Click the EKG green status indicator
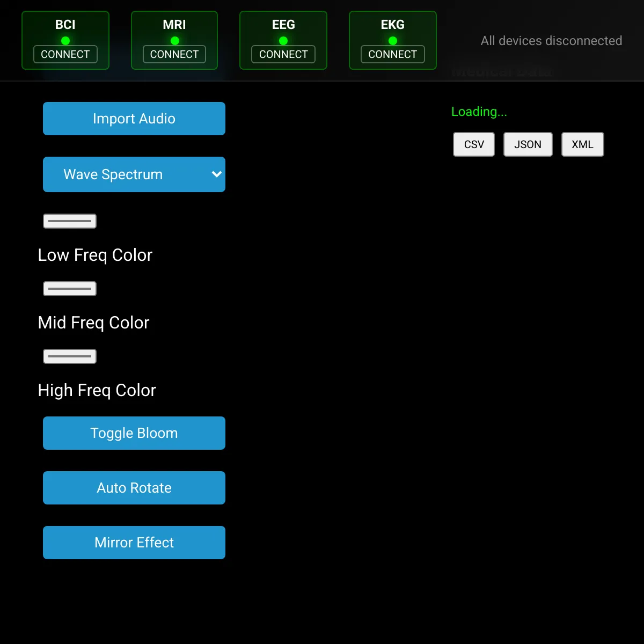Image resolution: width=644 pixels, height=644 pixels. 393,41
